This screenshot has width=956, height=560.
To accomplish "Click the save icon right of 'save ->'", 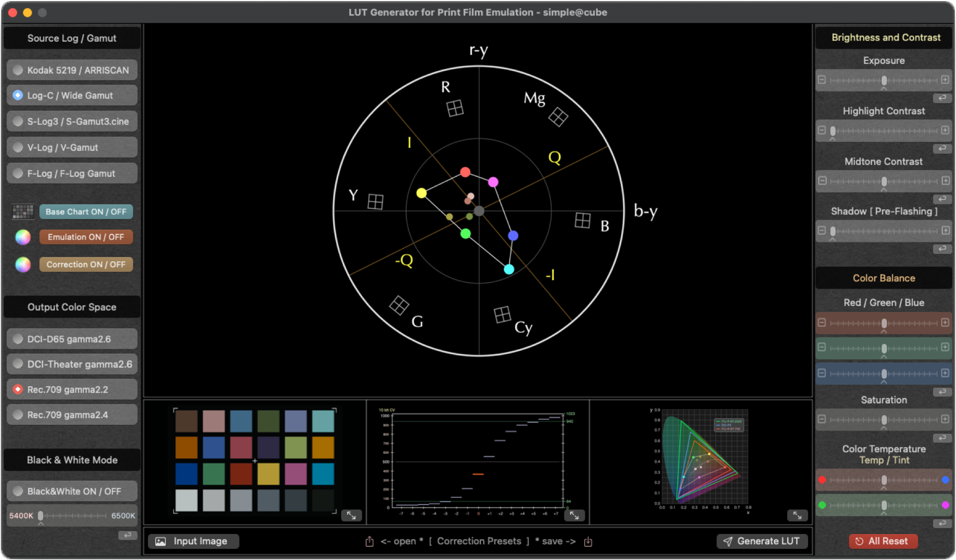I will click(588, 541).
